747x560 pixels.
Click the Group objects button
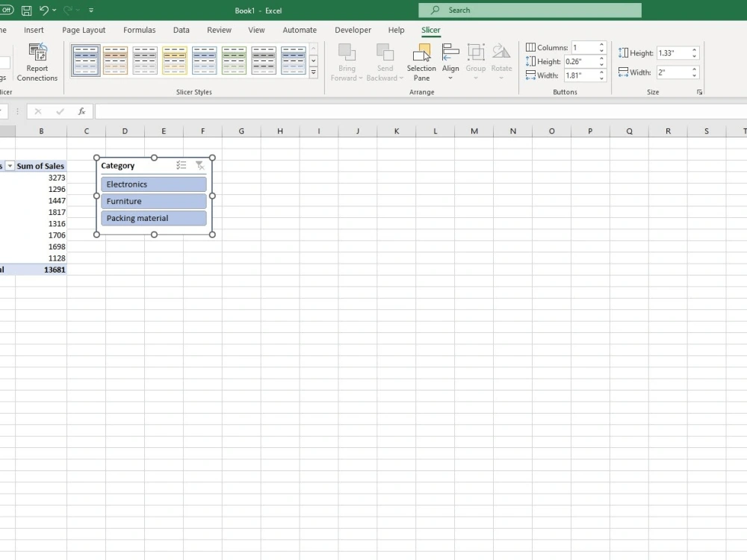click(x=475, y=63)
